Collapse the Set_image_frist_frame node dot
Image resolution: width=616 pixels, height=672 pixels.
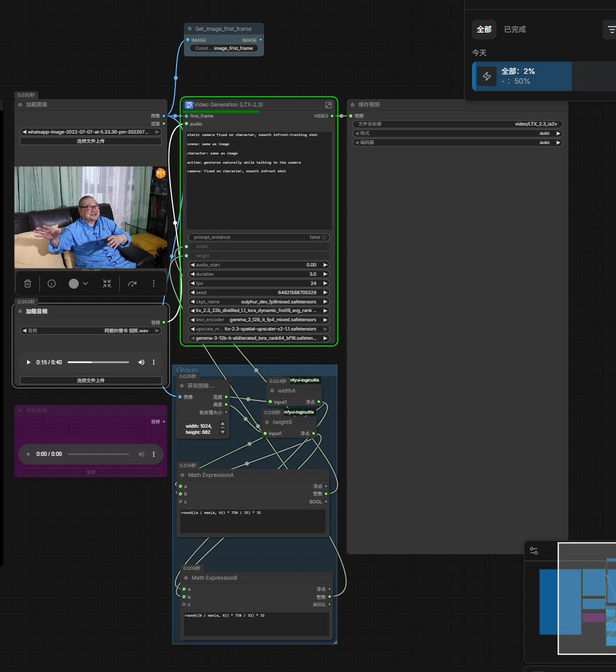tap(190, 29)
